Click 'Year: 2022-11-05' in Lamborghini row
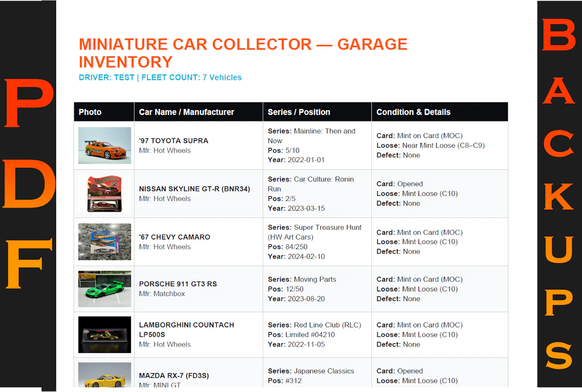The height and width of the screenshot is (392, 582). click(x=296, y=344)
